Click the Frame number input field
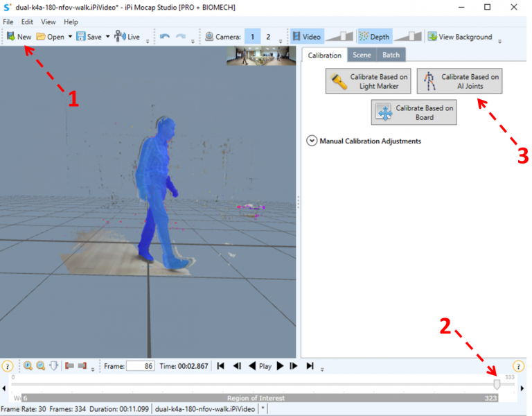The width and height of the screenshot is (532, 416). 141,366
